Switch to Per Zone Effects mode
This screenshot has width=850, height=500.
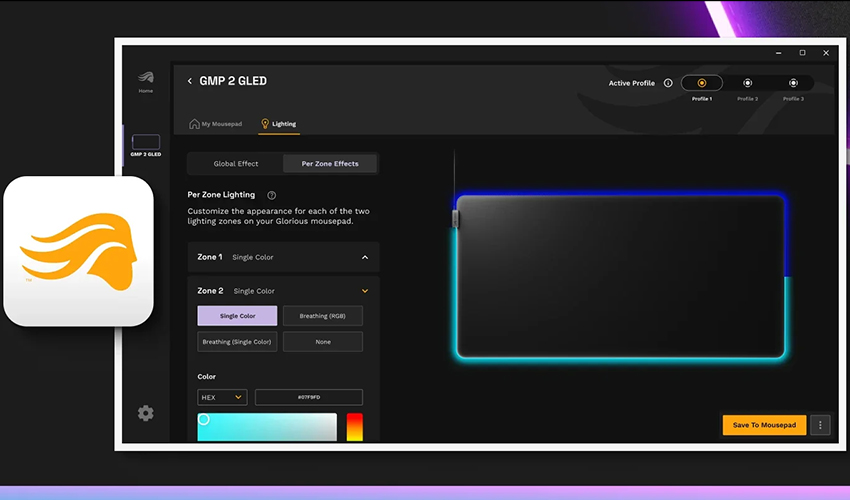(x=330, y=164)
